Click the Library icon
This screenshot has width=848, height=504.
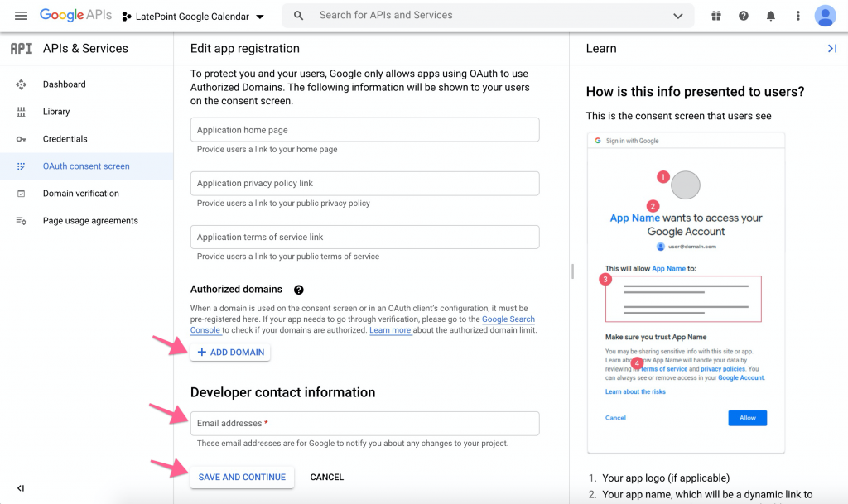21,112
